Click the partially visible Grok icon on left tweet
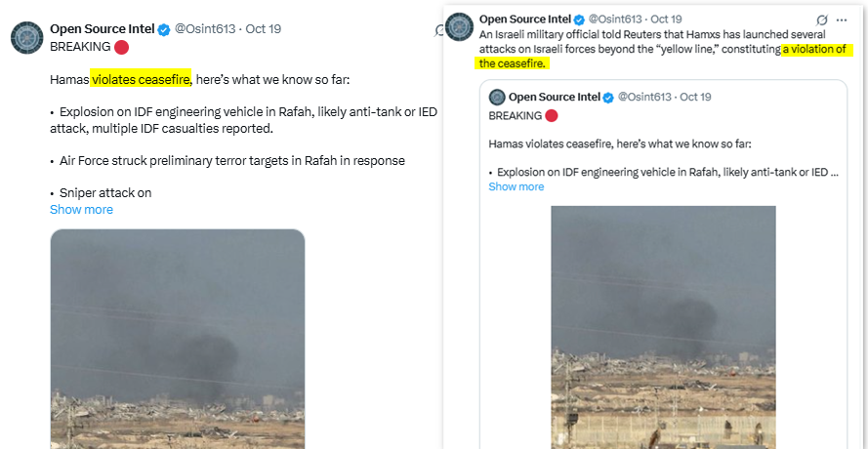Image resolution: width=868 pixels, height=449 pixels. coord(440,31)
